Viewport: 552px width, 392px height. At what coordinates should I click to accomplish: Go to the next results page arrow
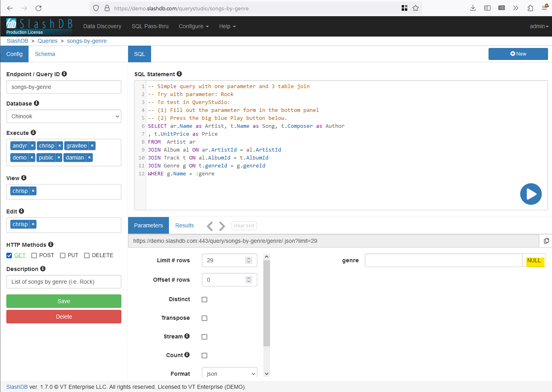coord(222,226)
